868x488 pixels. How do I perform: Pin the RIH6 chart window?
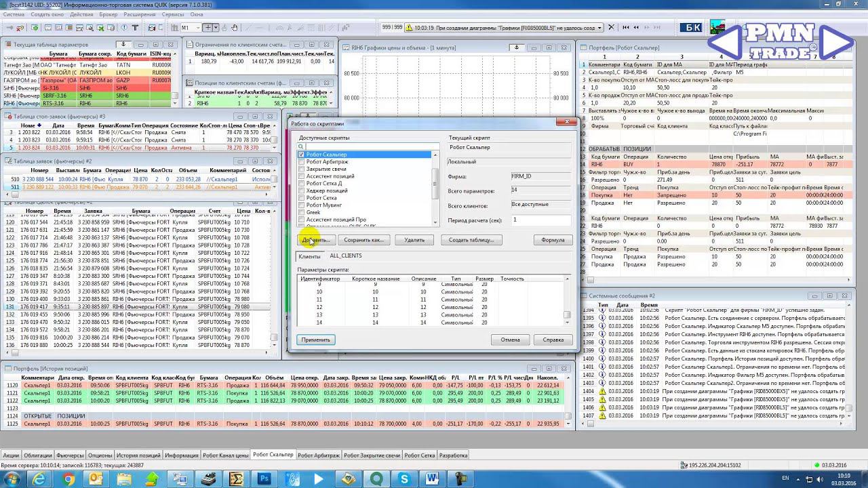(517, 47)
